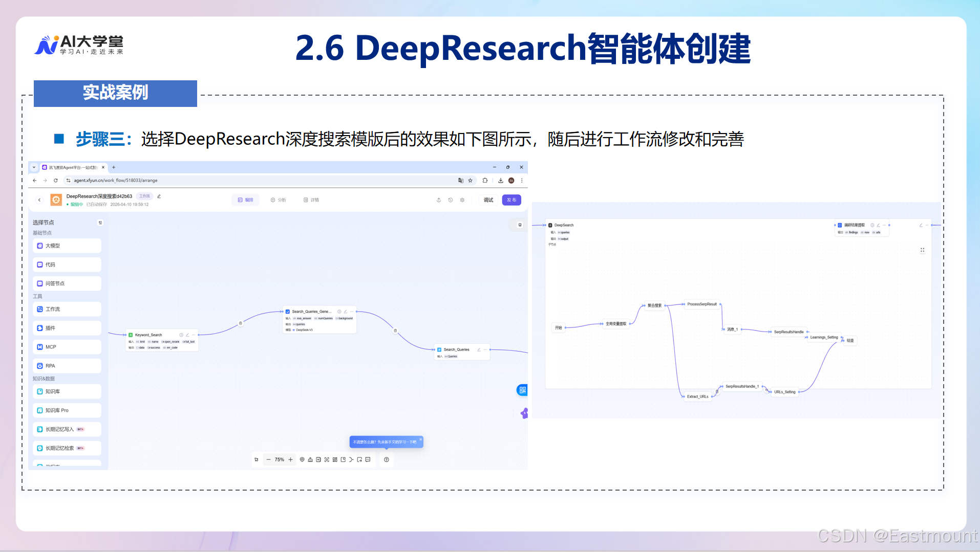Click the comment bubble icon in bottom toolbar
The width and height of the screenshot is (980, 552).
[368, 460]
